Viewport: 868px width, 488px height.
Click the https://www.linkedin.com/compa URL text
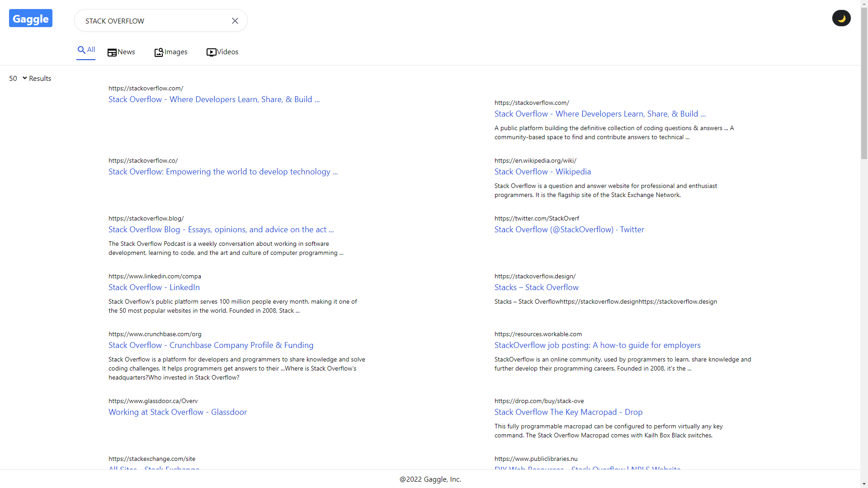pos(155,276)
